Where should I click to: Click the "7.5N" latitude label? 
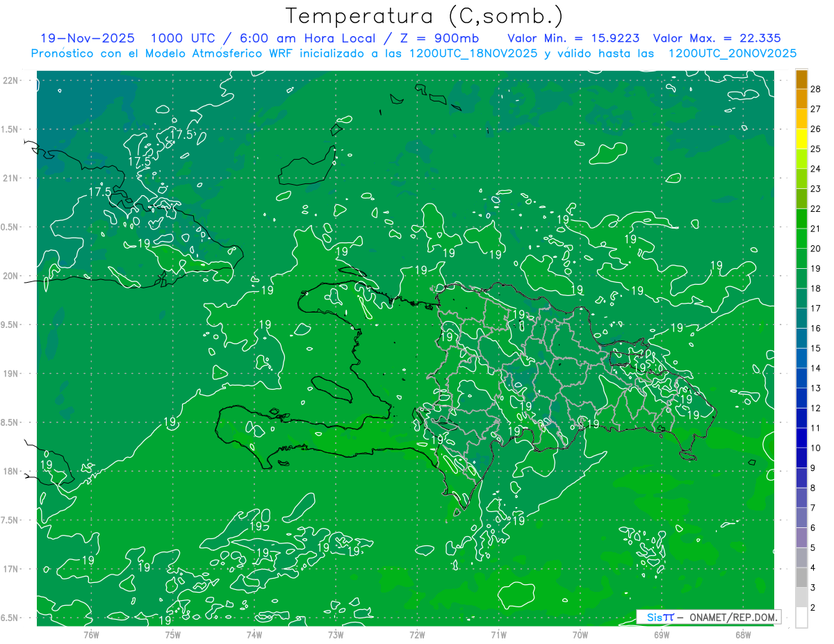point(9,520)
